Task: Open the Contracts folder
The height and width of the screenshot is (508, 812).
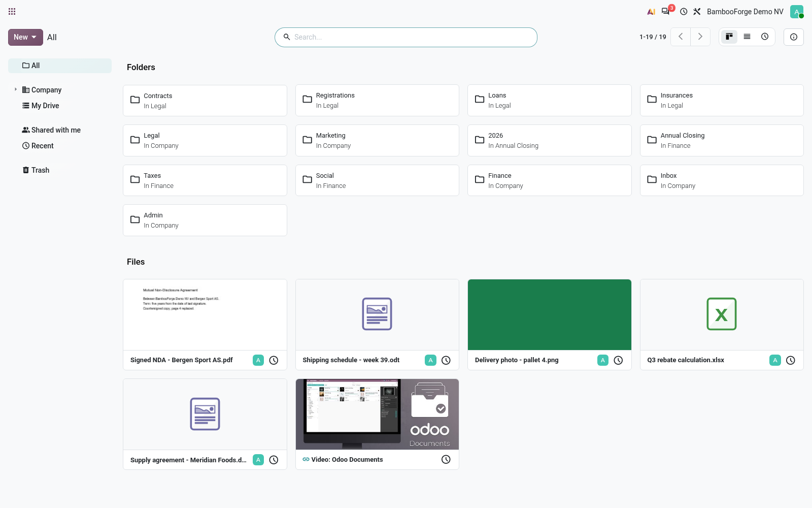Action: (x=205, y=101)
